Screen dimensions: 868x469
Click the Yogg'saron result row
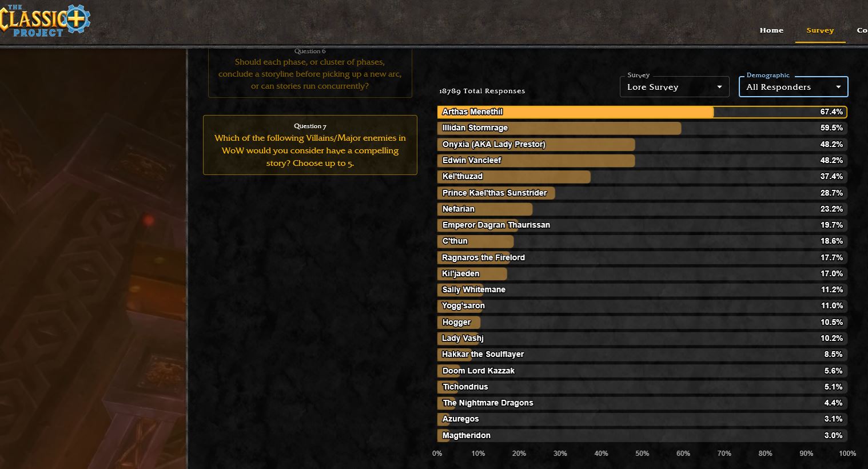[x=642, y=306]
